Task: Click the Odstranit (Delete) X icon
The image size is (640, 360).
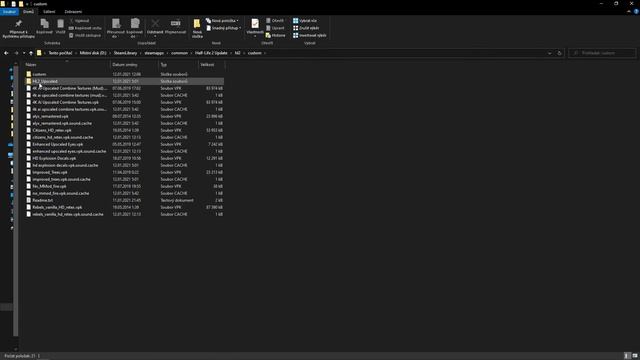Action: pos(155,23)
